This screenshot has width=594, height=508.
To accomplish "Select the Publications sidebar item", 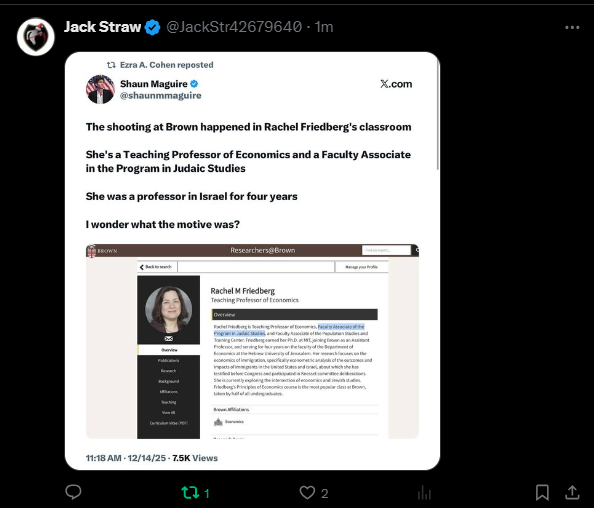I will pos(169,360).
